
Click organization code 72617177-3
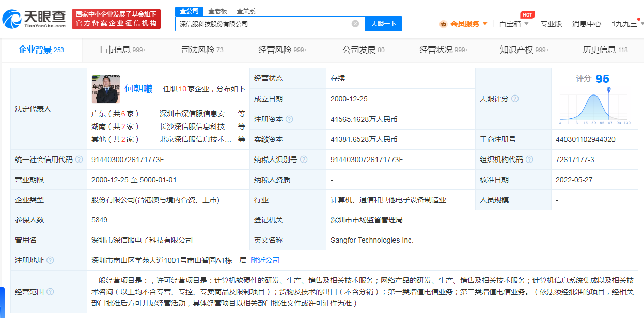[x=575, y=160]
